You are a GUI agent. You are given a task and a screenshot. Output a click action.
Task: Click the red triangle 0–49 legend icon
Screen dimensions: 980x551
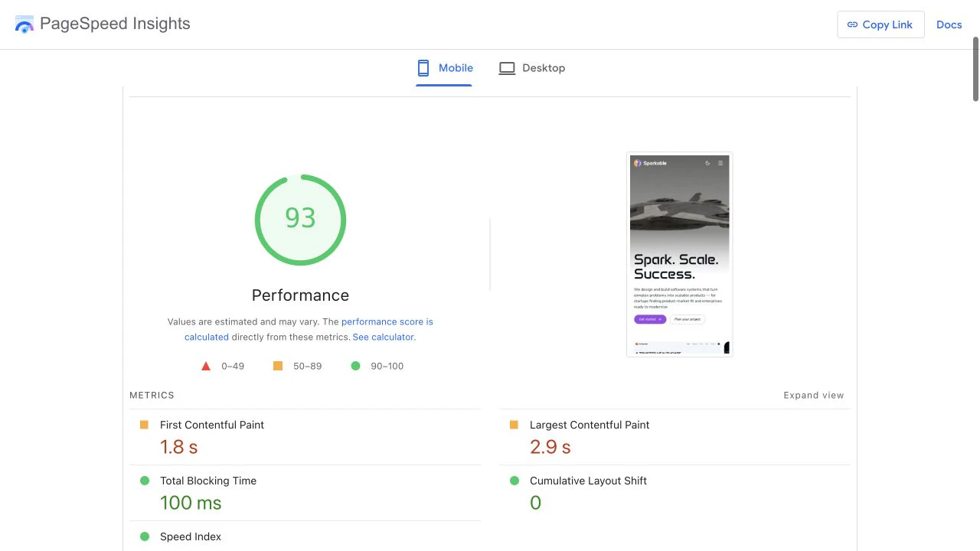[x=205, y=366]
